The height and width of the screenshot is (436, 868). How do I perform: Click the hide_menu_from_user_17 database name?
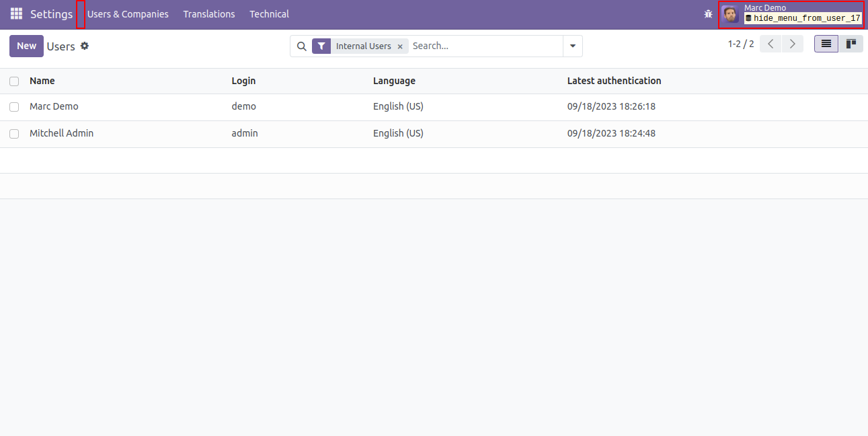[806, 19]
